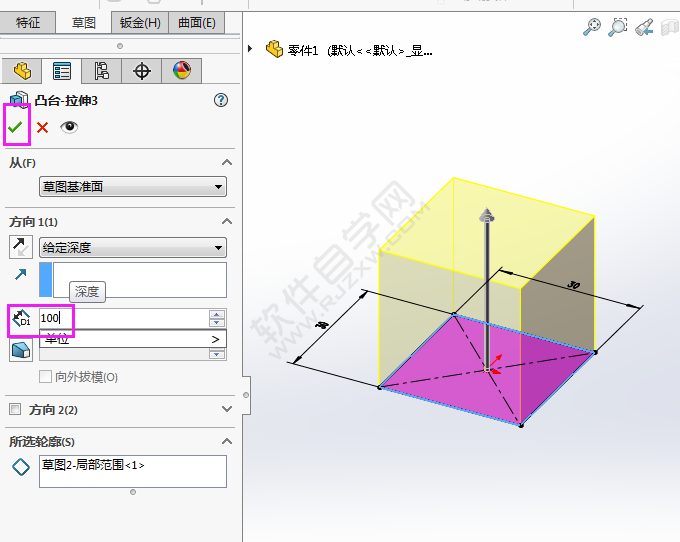The width and height of the screenshot is (680, 542).
Task: Toggle the detailed preview eye icon
Action: tap(69, 127)
